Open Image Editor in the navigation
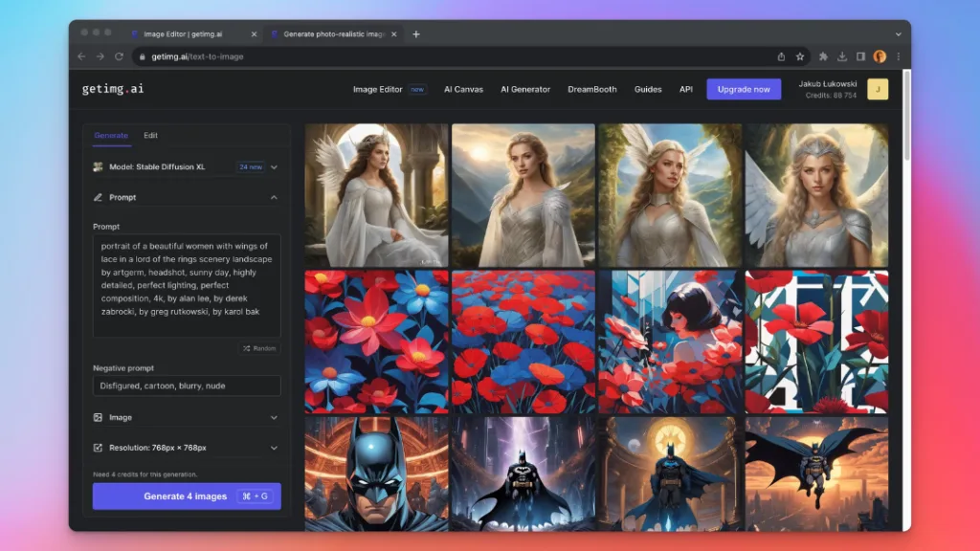This screenshot has width=980, height=551. (377, 89)
